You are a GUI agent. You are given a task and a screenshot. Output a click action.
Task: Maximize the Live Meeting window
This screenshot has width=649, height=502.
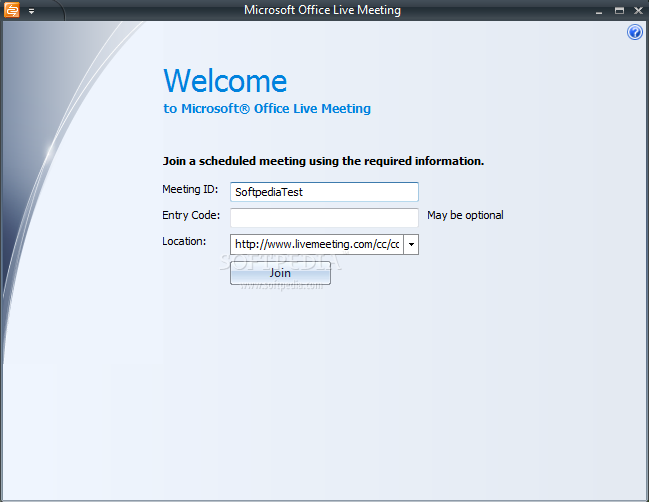(619, 11)
